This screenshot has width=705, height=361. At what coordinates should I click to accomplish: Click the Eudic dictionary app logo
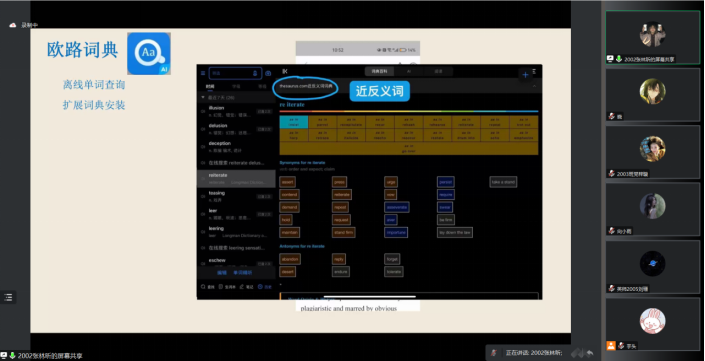[x=149, y=53]
